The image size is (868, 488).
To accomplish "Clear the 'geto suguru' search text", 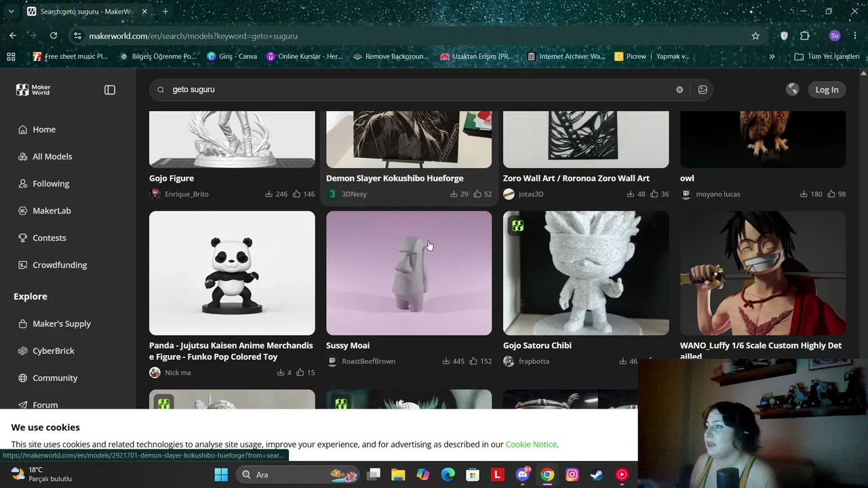I will point(679,89).
